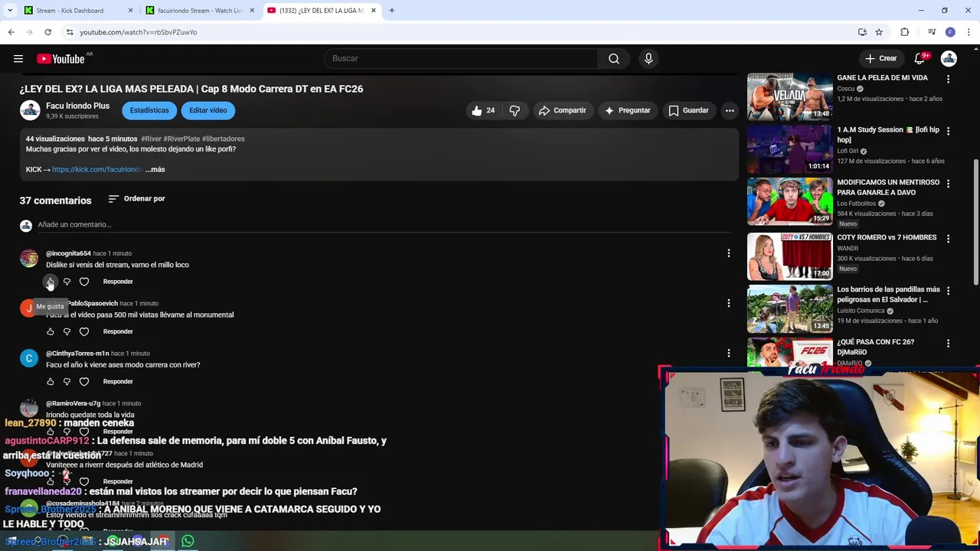Screen dimensions: 980x551
Task: Select the YouTube LEY DEL EX tab
Action: tap(322, 11)
